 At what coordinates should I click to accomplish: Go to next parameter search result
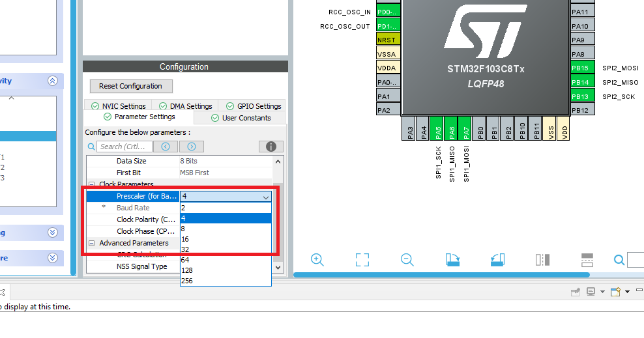(x=192, y=147)
